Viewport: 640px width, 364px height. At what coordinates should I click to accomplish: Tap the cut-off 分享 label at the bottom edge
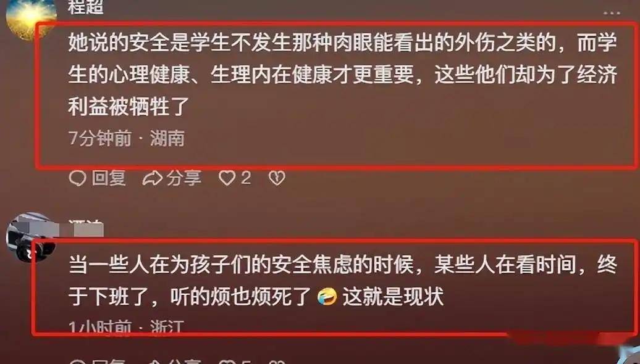point(183,362)
